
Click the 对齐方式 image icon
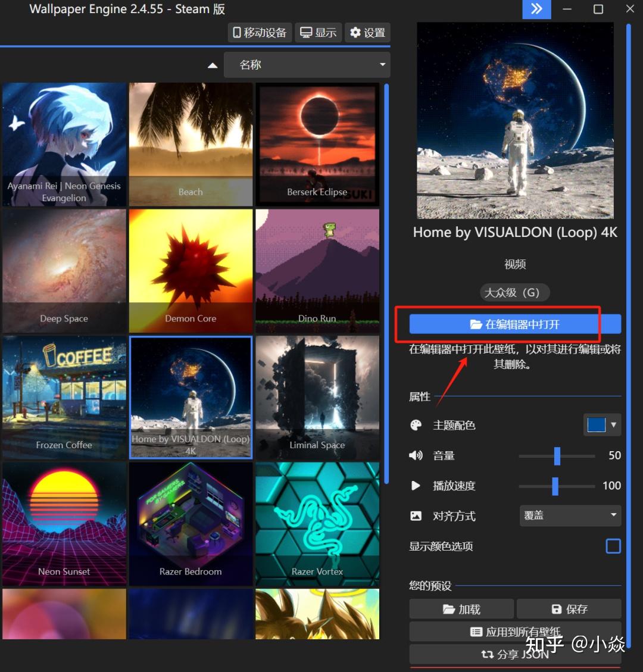click(x=416, y=515)
